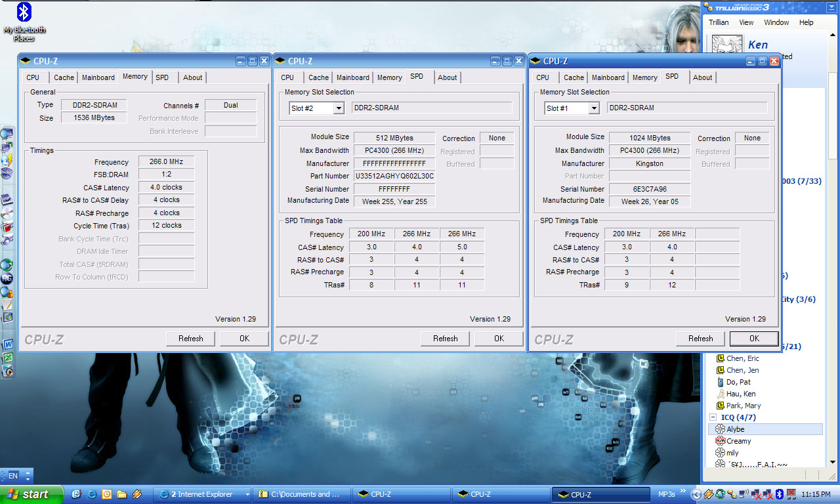Select contact Chen, Jen
Viewport: 840px width, 504px height.
coord(742,370)
